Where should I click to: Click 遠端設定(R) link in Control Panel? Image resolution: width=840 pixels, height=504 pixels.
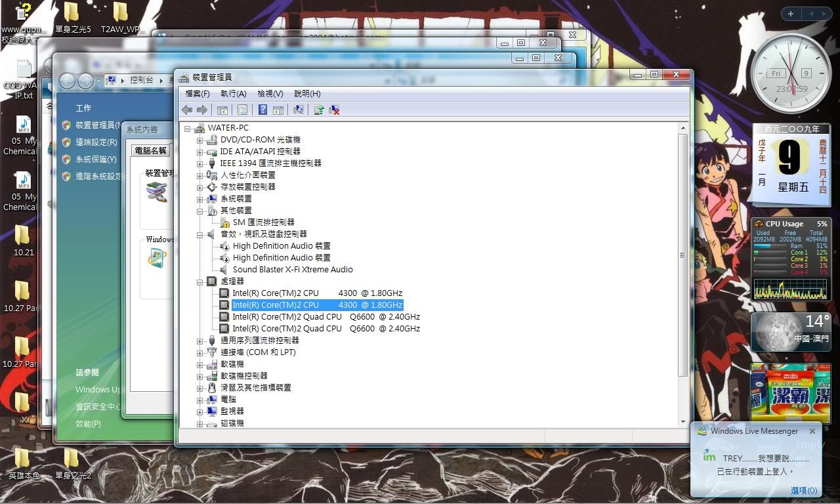[x=96, y=142]
